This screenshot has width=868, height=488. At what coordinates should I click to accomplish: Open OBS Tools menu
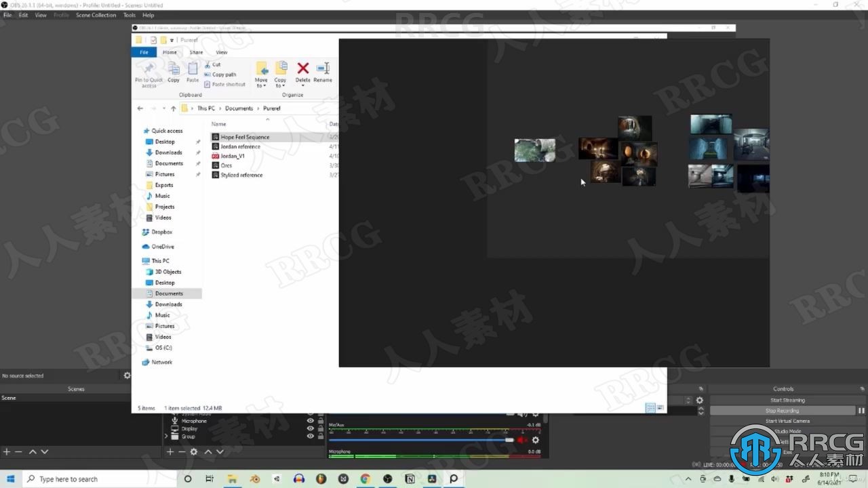(x=129, y=15)
